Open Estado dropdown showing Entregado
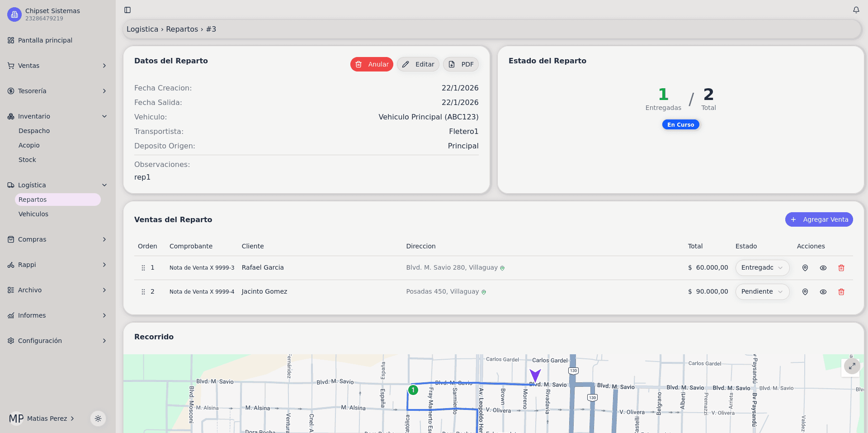868x433 pixels. pyautogui.click(x=762, y=268)
